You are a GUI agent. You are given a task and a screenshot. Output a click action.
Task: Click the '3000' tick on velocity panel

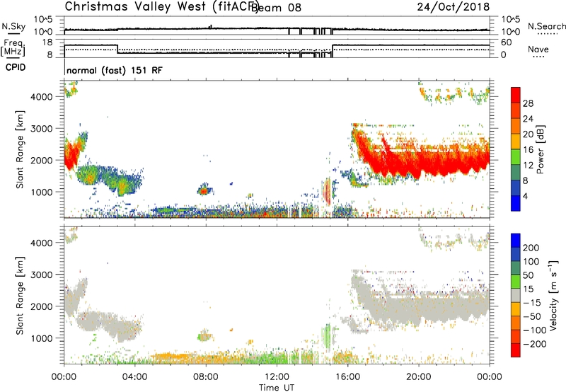click(42, 275)
